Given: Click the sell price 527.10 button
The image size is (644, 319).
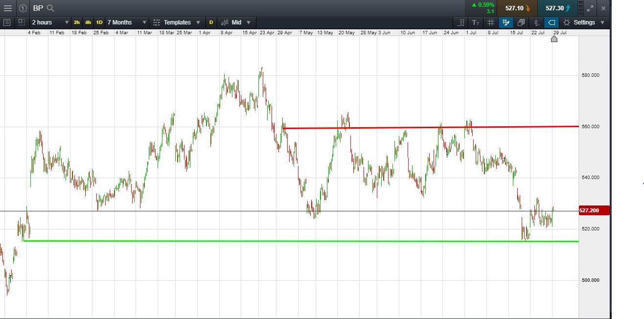Looking at the screenshot, I should [x=517, y=8].
